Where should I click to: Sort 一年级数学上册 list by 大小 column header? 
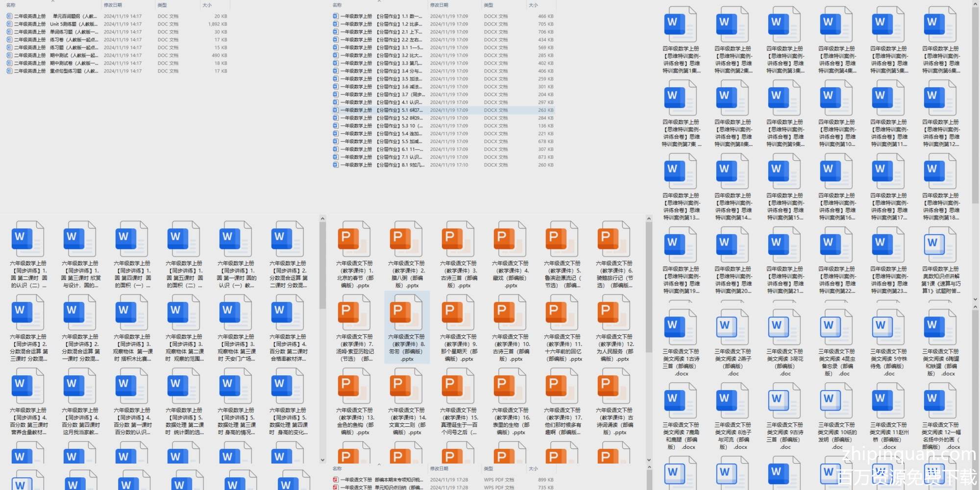[x=533, y=5]
